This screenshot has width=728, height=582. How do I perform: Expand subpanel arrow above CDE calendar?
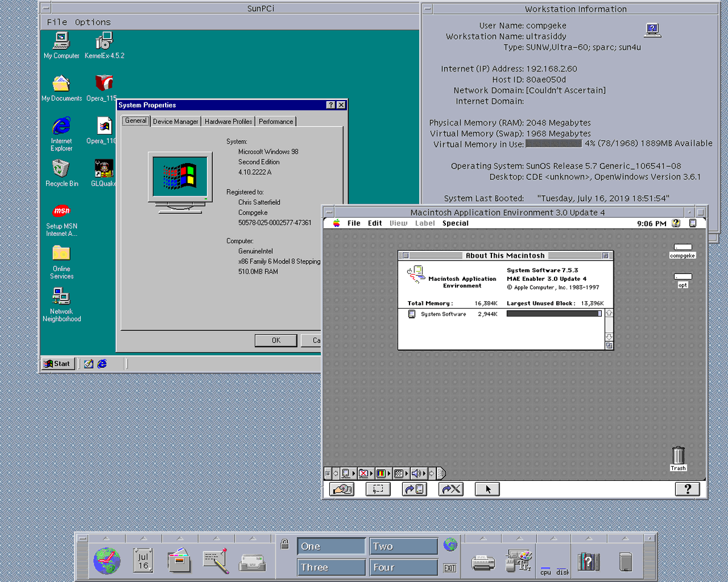pyautogui.click(x=143, y=538)
